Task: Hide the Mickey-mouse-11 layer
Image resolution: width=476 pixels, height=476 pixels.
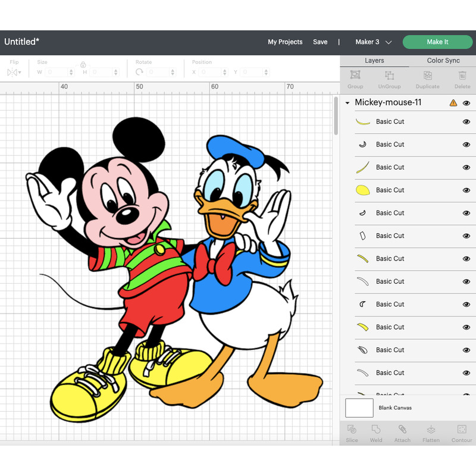Action: pyautogui.click(x=468, y=102)
